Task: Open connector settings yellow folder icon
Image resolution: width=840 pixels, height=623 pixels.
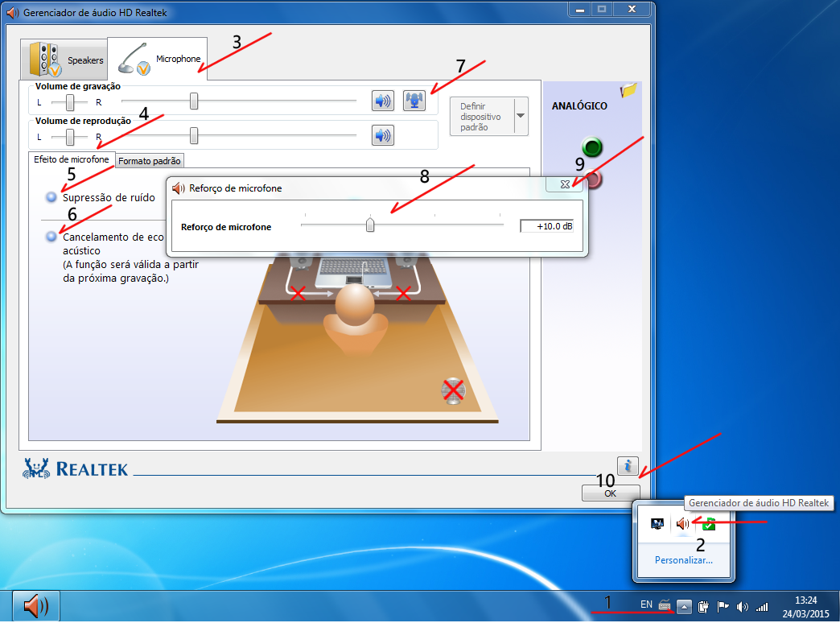Action: pos(628,91)
